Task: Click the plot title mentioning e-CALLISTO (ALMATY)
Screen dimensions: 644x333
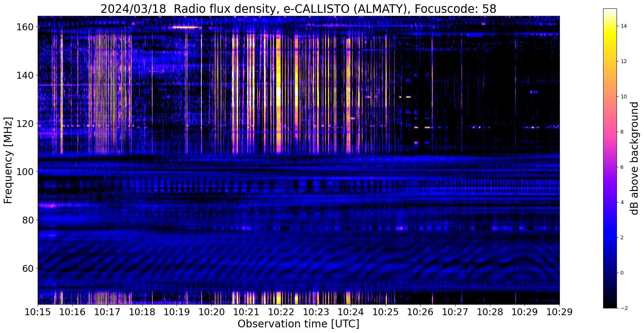Action: pyautogui.click(x=298, y=9)
